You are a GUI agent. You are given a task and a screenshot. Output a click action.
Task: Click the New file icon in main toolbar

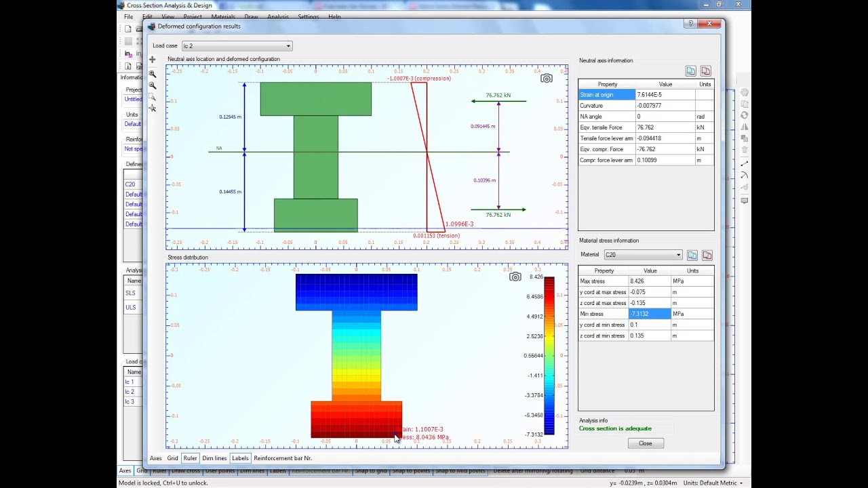(128, 28)
